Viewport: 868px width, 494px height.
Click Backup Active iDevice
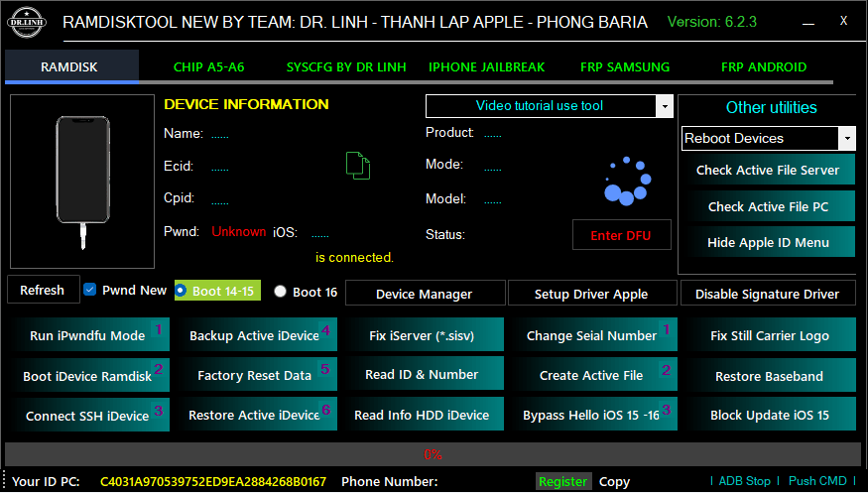click(x=257, y=335)
